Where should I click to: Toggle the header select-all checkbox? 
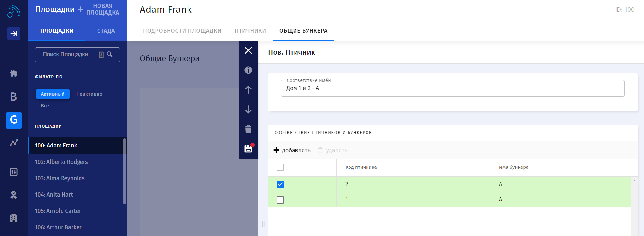click(x=280, y=167)
